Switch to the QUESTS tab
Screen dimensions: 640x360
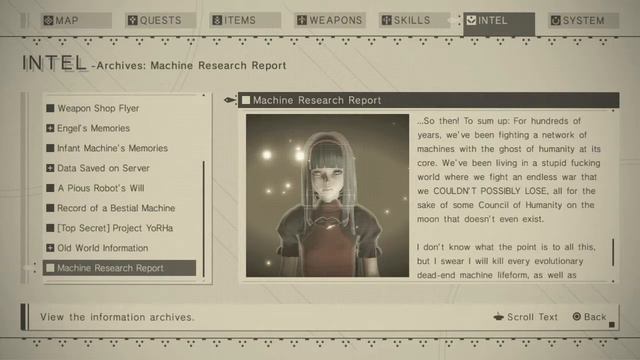pyautogui.click(x=160, y=20)
